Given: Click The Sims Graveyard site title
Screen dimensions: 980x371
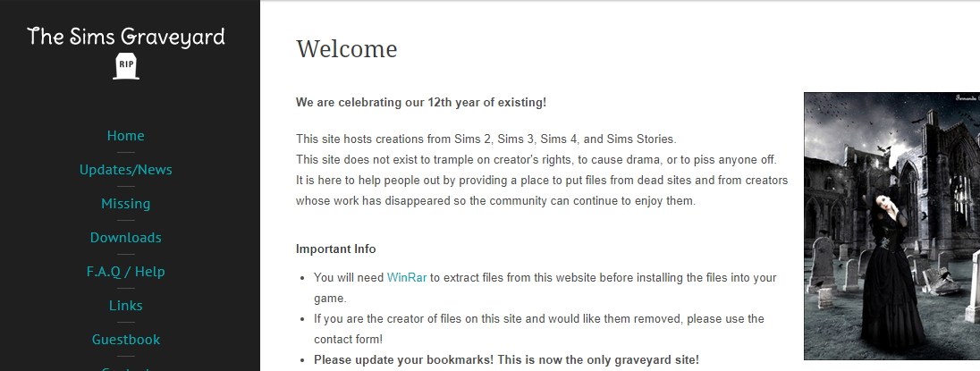Looking at the screenshot, I should tap(126, 37).
